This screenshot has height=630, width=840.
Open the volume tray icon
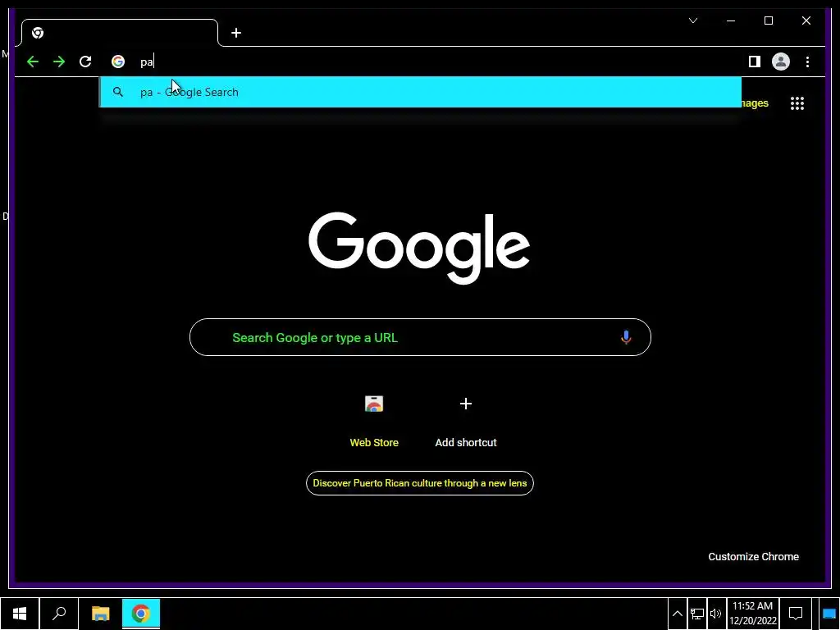click(715, 614)
